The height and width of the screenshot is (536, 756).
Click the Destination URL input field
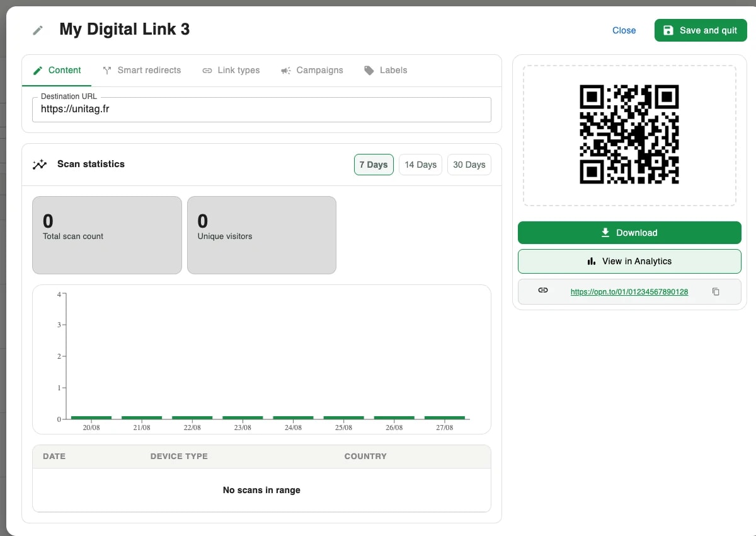pos(261,109)
